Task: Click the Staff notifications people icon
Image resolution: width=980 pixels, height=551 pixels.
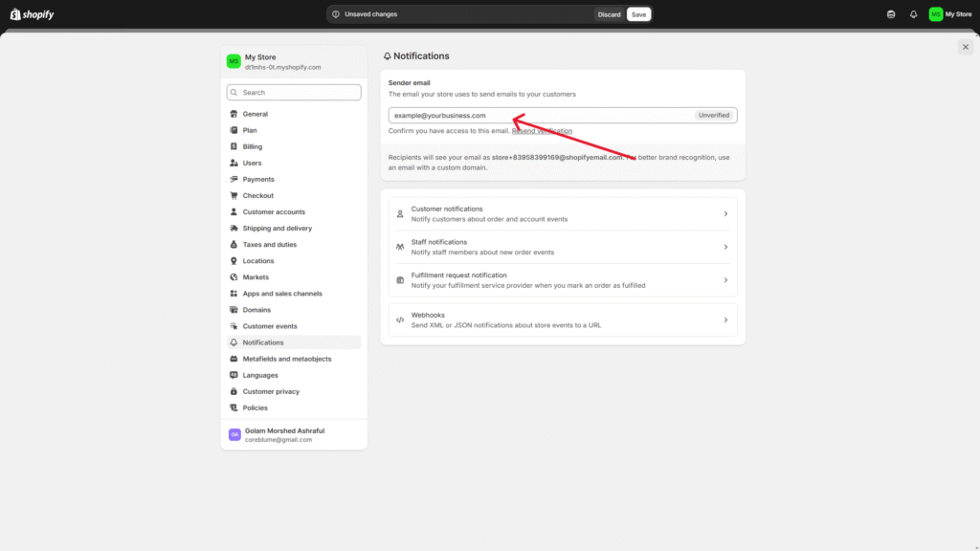Action: (x=400, y=247)
